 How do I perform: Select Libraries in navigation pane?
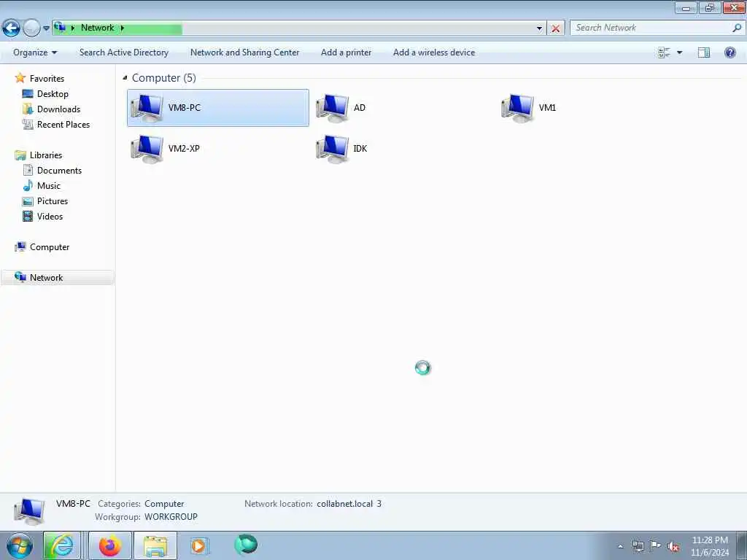click(46, 155)
